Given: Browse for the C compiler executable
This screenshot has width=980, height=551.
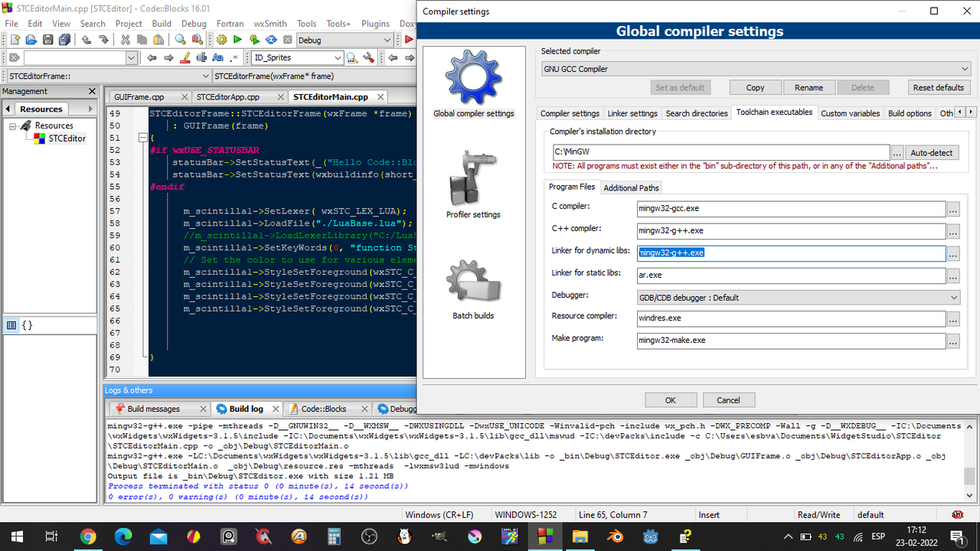Looking at the screenshot, I should pos(953,209).
